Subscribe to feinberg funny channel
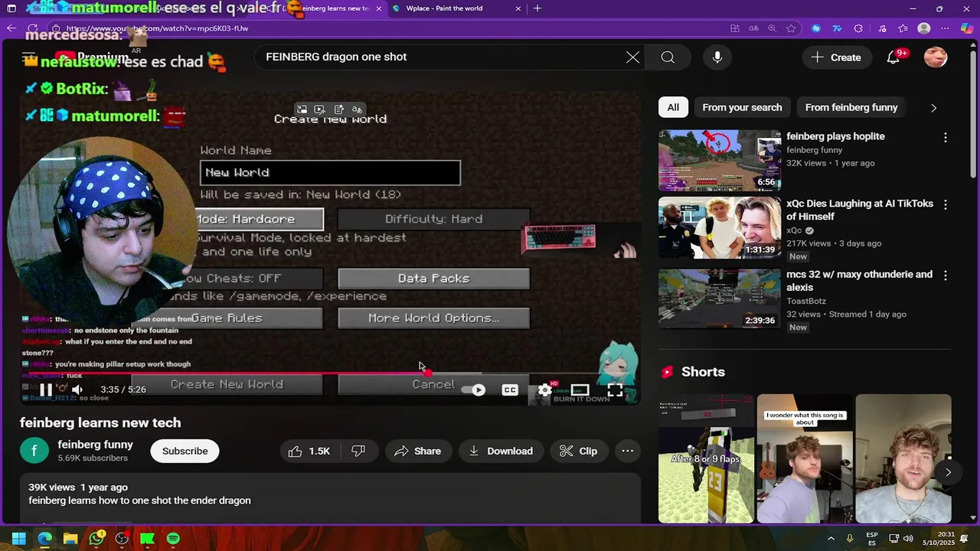Image resolution: width=980 pixels, height=551 pixels. coord(185,451)
